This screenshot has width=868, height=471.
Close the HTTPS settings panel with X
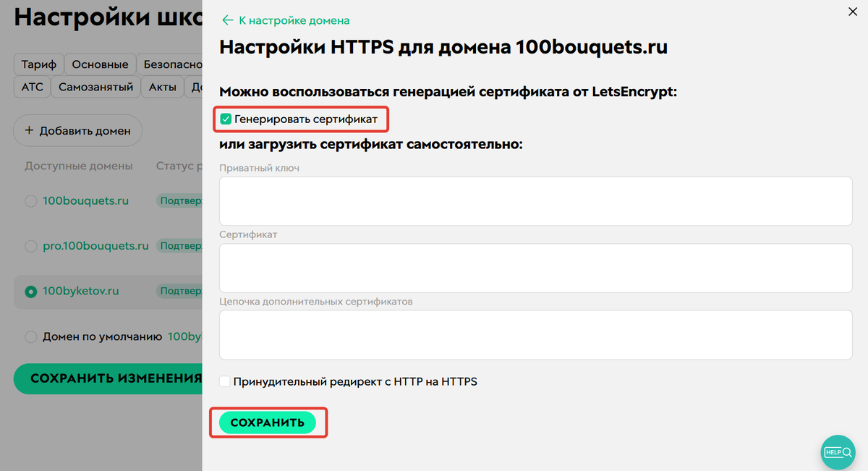851,11
